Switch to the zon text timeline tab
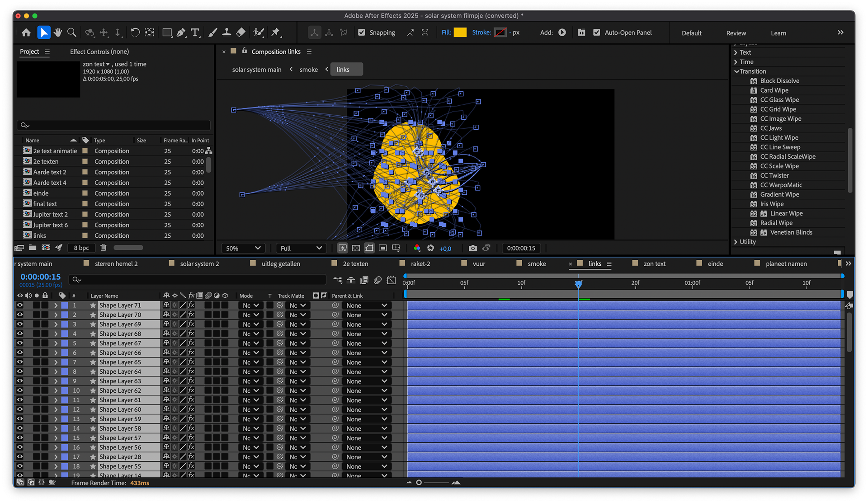 [654, 263]
